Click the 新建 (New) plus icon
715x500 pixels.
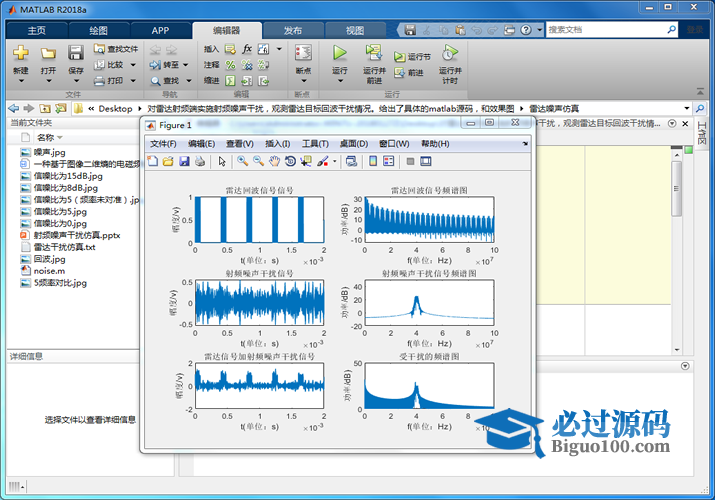[x=21, y=53]
